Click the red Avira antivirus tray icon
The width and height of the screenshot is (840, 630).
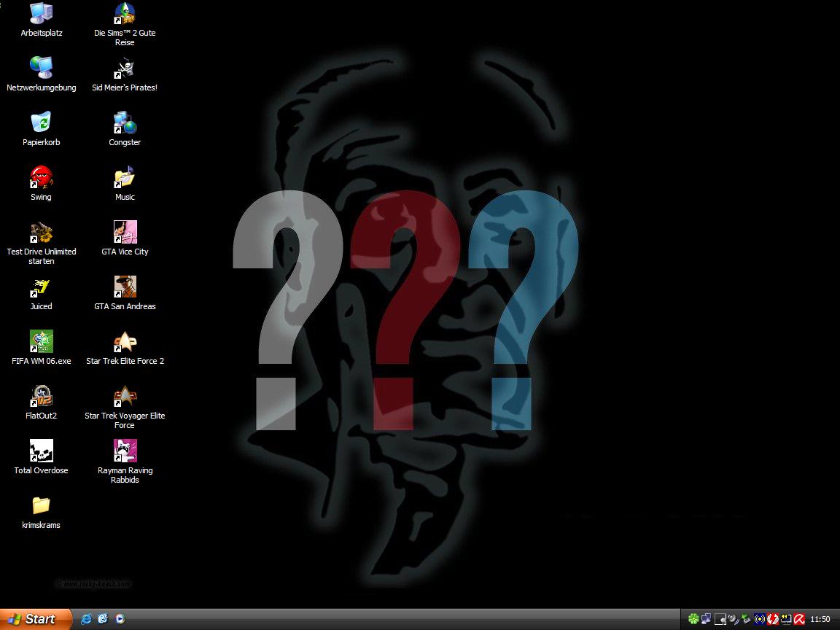[799, 619]
